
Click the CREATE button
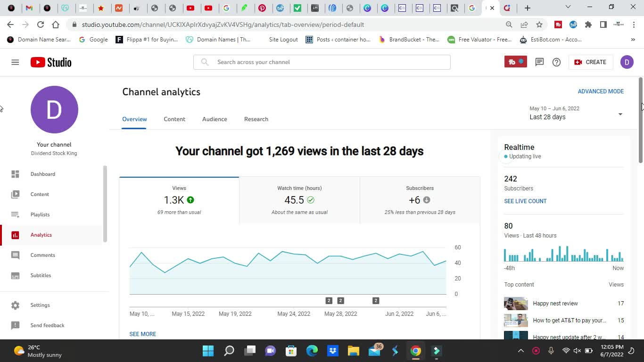pyautogui.click(x=590, y=62)
